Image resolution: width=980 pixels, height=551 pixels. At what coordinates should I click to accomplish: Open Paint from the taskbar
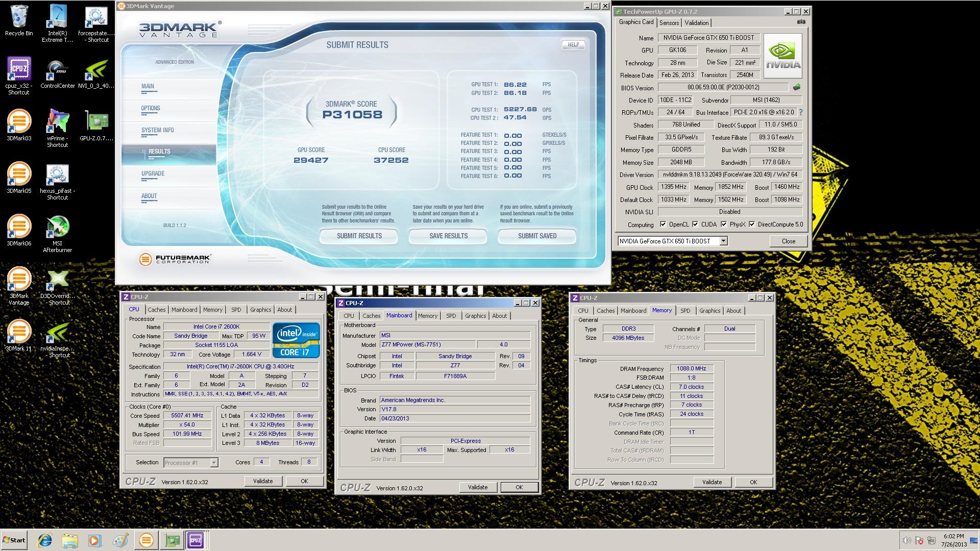(x=120, y=540)
